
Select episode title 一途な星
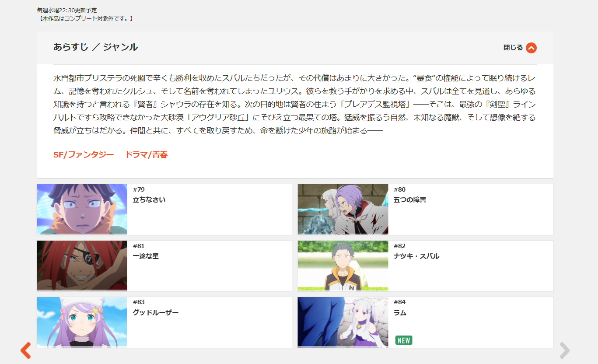146,256
